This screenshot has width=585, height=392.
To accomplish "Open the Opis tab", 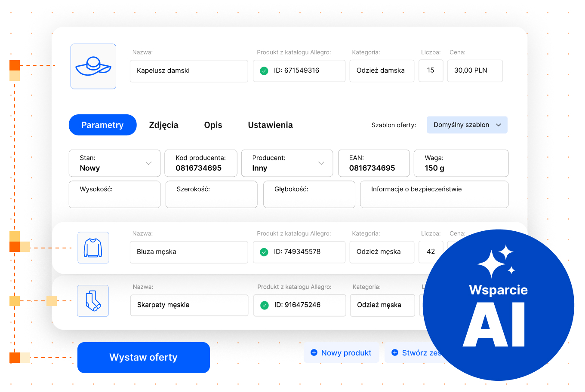I will click(x=213, y=125).
